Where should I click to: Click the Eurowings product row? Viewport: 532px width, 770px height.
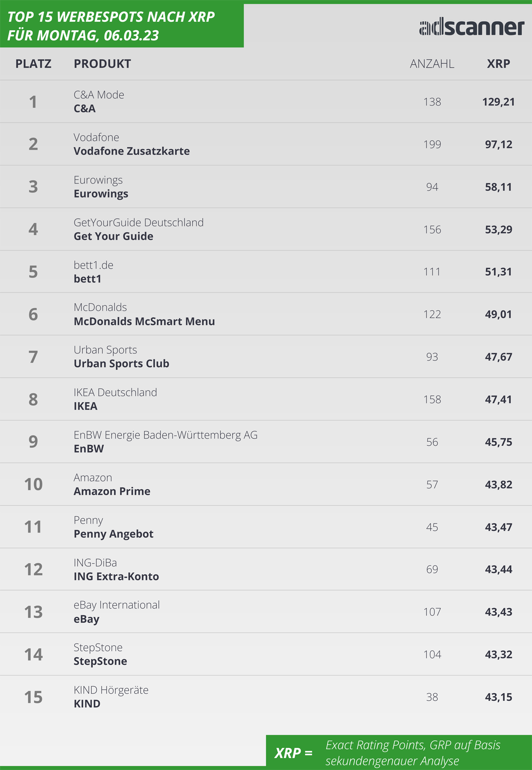[x=266, y=187]
